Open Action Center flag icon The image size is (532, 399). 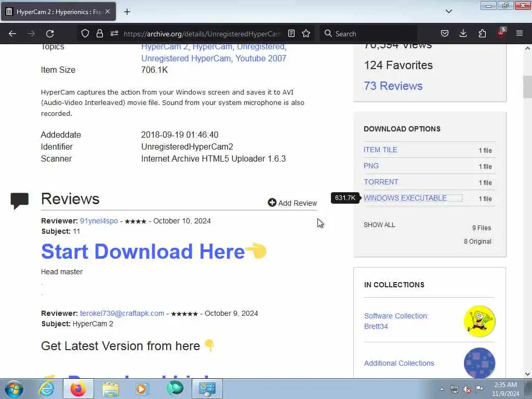479,389
